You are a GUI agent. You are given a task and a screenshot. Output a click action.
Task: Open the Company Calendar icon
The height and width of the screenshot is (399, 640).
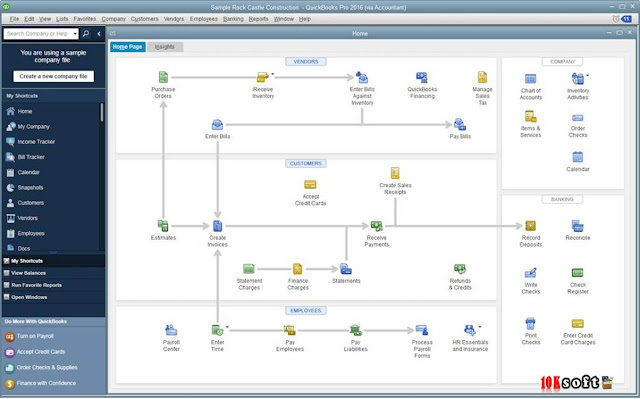(578, 157)
